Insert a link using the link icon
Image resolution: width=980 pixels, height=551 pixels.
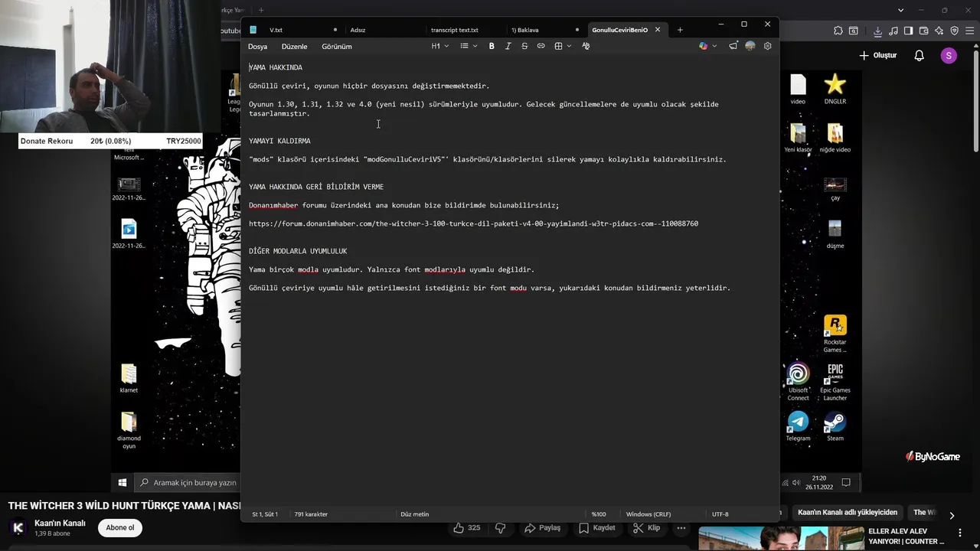point(541,46)
